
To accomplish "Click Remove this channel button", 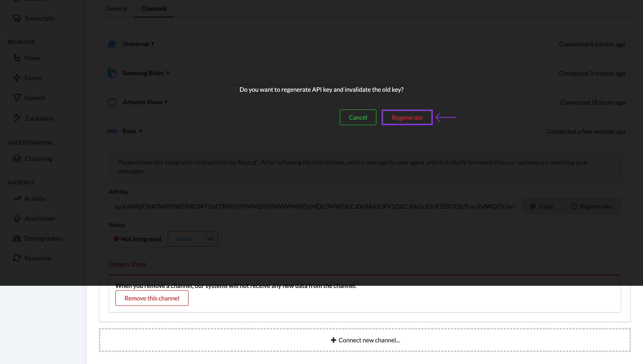I will [x=152, y=298].
